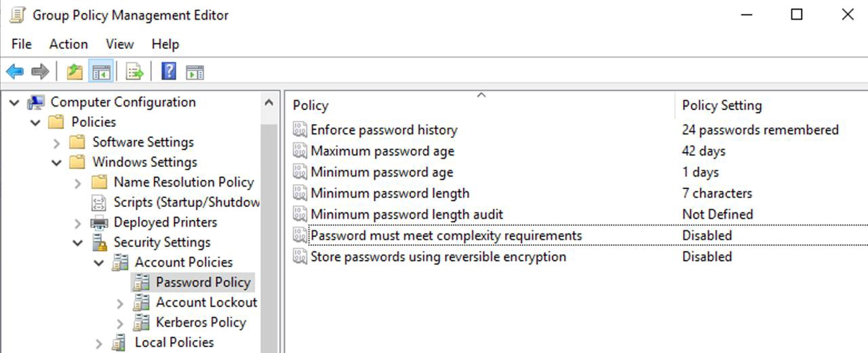
Task: Click the Enforce password history policy icon
Action: click(x=300, y=130)
